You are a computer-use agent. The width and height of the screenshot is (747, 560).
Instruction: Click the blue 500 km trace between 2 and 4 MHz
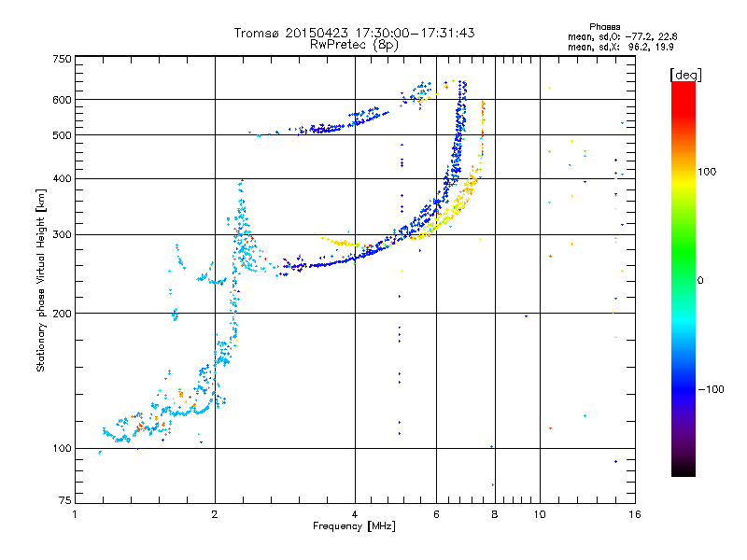pyautogui.click(x=326, y=128)
